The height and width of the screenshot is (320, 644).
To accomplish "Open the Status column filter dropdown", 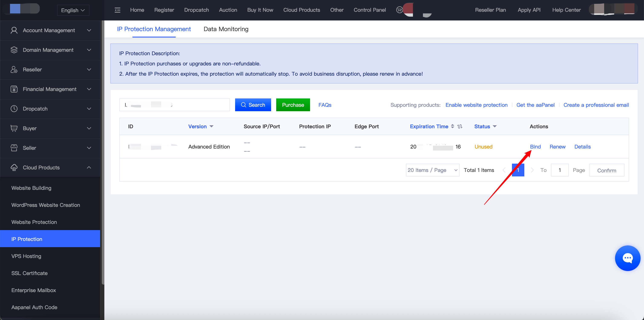I will (494, 126).
